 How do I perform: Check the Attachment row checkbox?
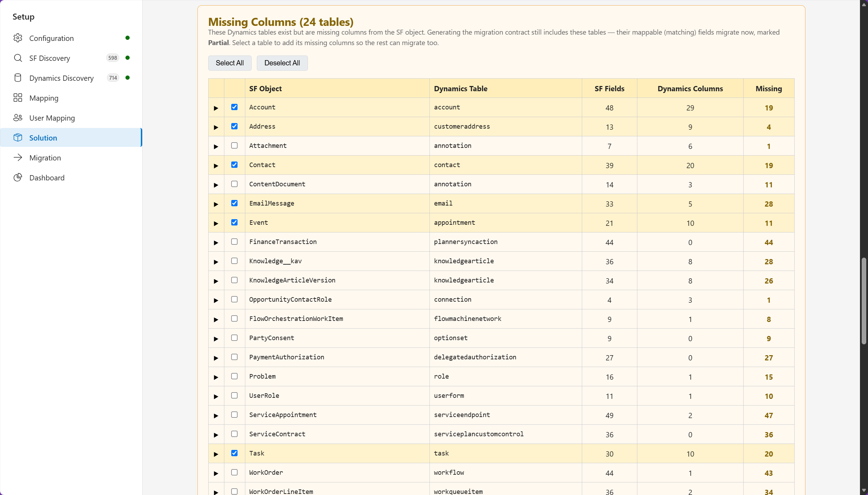[x=234, y=145]
